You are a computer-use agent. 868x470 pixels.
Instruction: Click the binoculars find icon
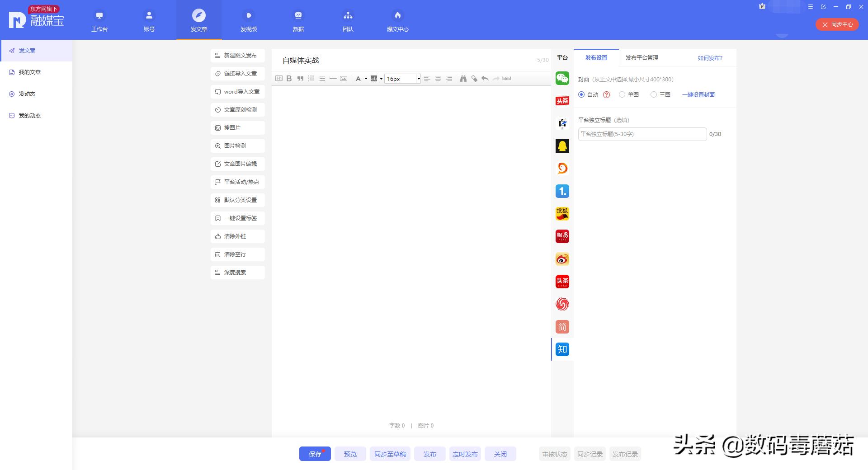463,79
